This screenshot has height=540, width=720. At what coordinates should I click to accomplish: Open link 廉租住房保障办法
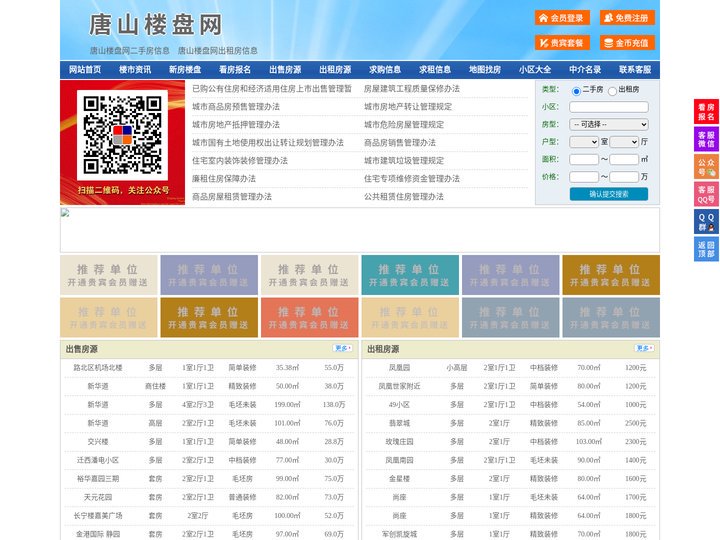click(x=224, y=179)
